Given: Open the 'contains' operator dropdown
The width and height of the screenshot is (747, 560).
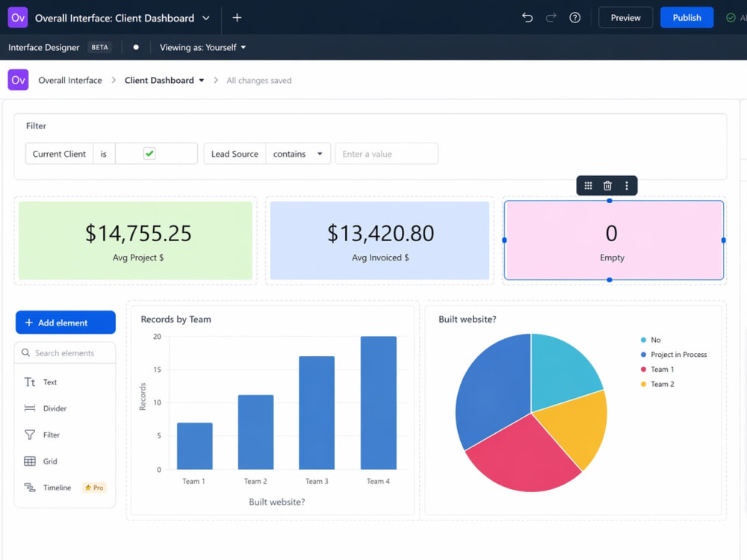Looking at the screenshot, I should point(298,154).
